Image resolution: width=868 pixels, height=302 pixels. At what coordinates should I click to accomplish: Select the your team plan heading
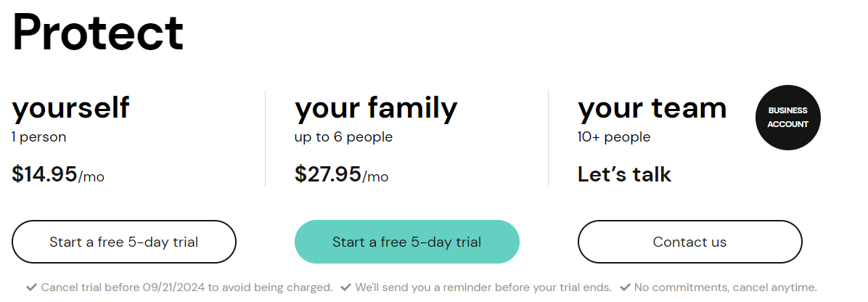coord(652,108)
